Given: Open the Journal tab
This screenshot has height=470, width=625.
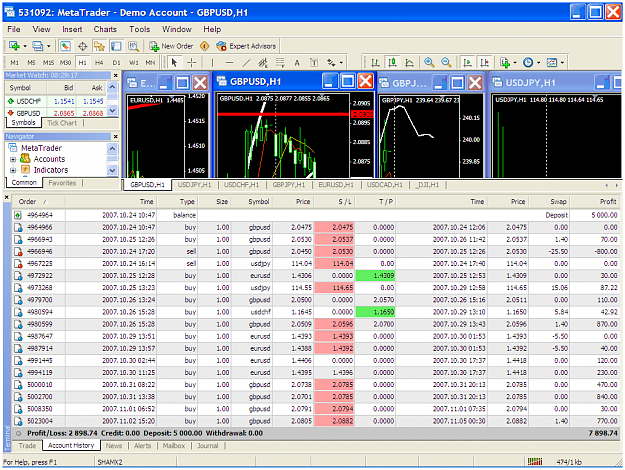Looking at the screenshot, I should tap(207, 446).
